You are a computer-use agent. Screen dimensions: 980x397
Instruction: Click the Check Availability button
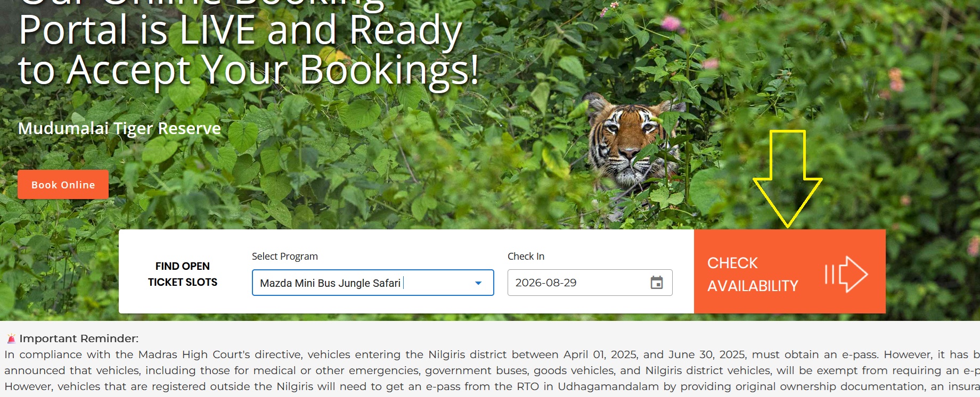click(x=789, y=271)
